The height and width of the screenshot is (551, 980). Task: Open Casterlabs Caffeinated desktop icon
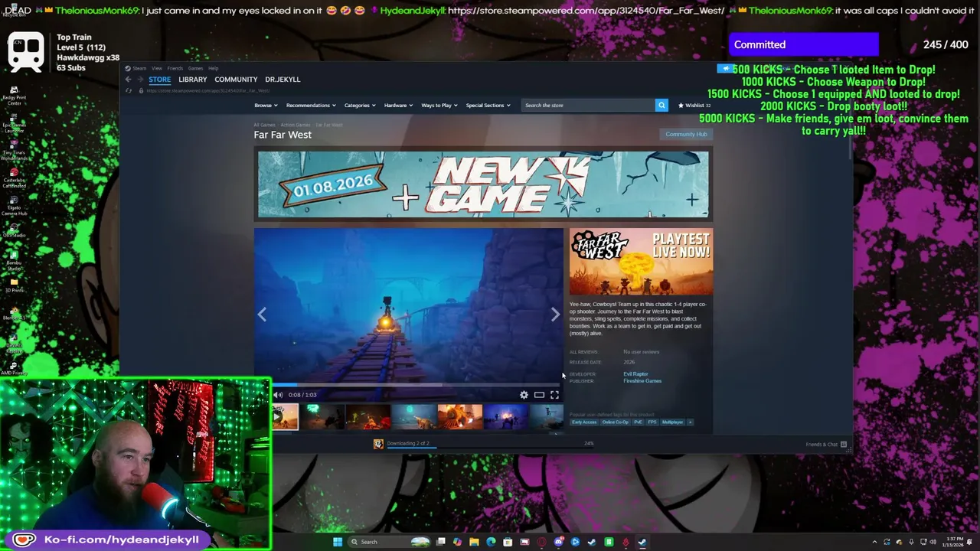(14, 178)
